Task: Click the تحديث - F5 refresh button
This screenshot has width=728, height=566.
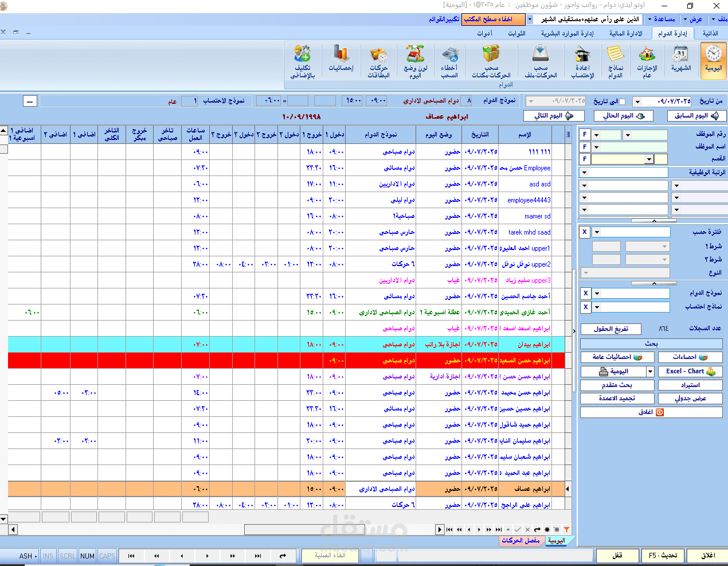Action: (x=662, y=556)
